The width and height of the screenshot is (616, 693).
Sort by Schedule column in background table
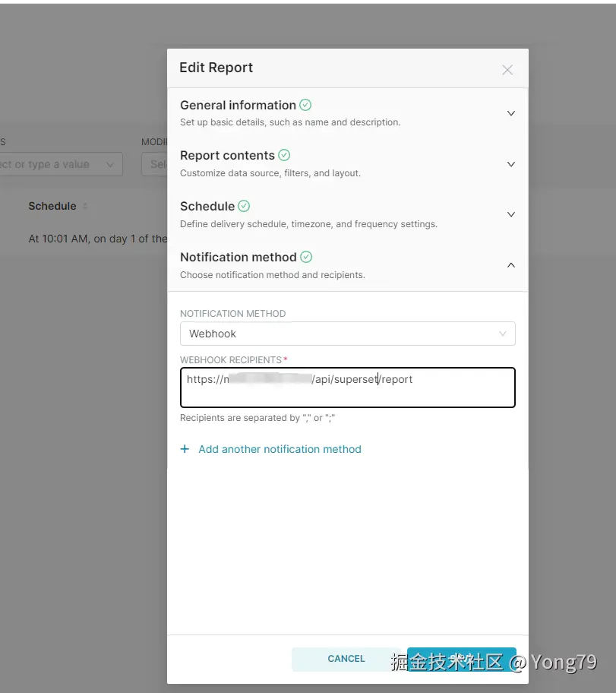[85, 206]
